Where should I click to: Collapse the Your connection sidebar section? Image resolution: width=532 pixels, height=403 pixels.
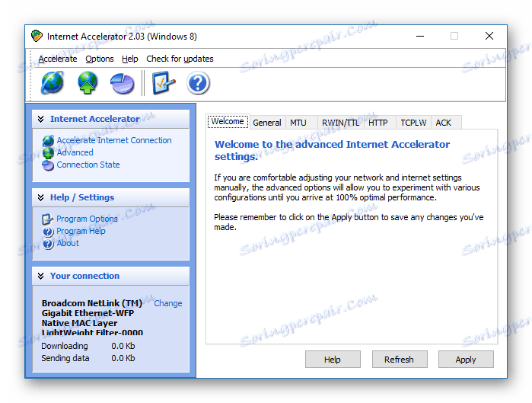pos(40,276)
